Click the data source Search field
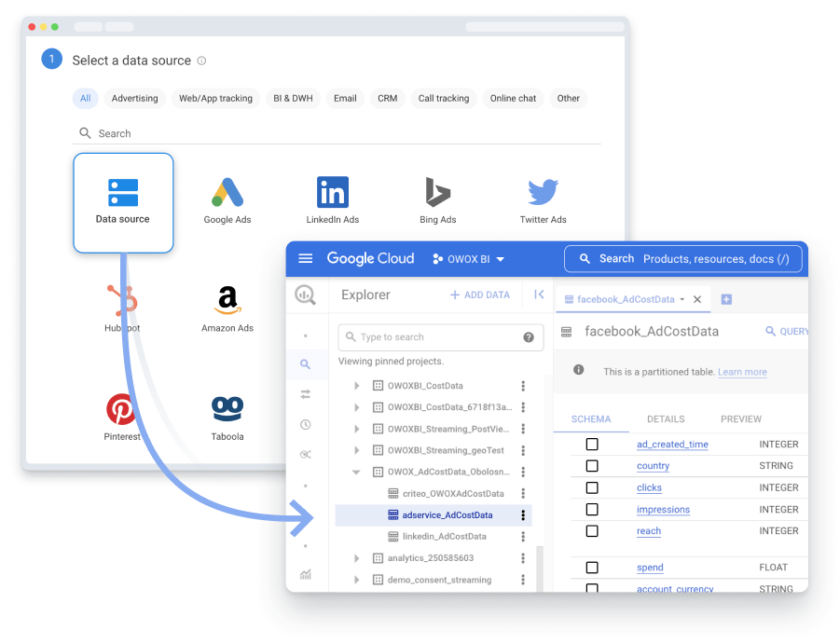This screenshot has width=840, height=644. tap(337, 133)
